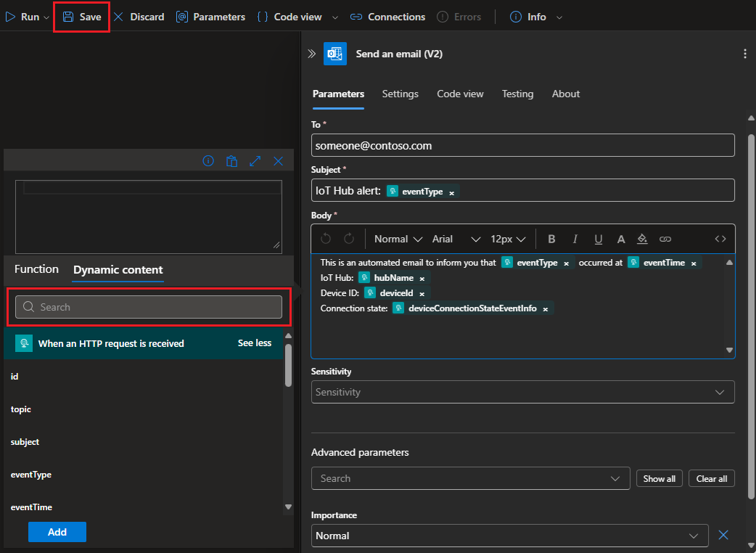Remove the Importance parameter
The width and height of the screenshot is (756, 553).
(x=723, y=536)
